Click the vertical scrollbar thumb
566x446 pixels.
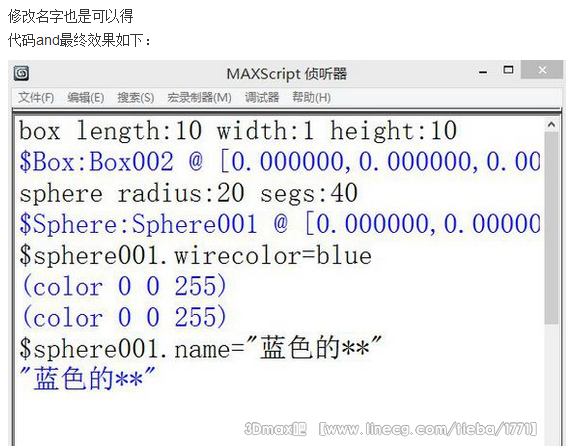point(551,228)
